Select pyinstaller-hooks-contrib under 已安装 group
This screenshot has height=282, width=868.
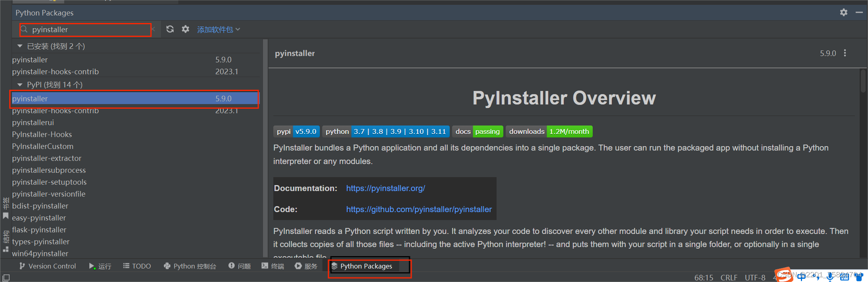pyautogui.click(x=135, y=71)
